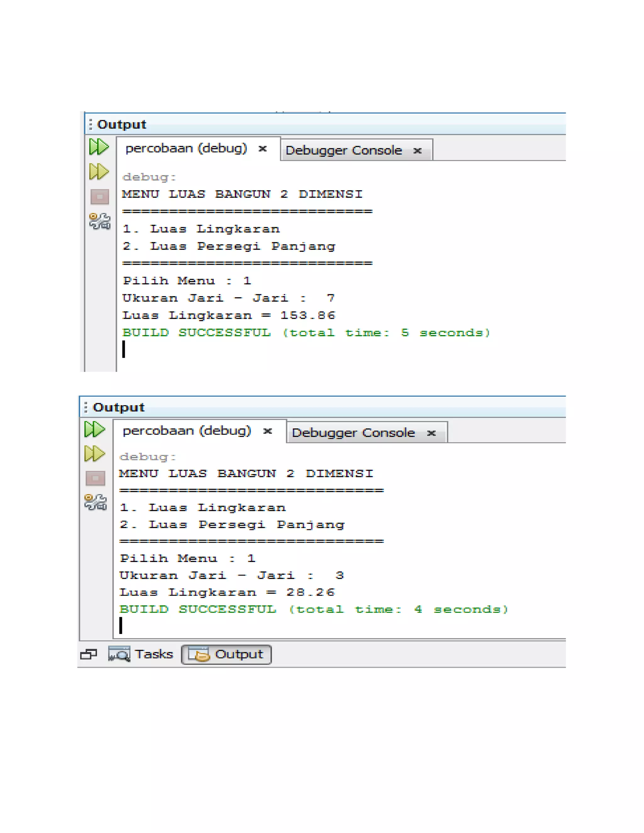Close percobaan (debug) tab in lower panel
644x833 pixels.
(x=268, y=431)
